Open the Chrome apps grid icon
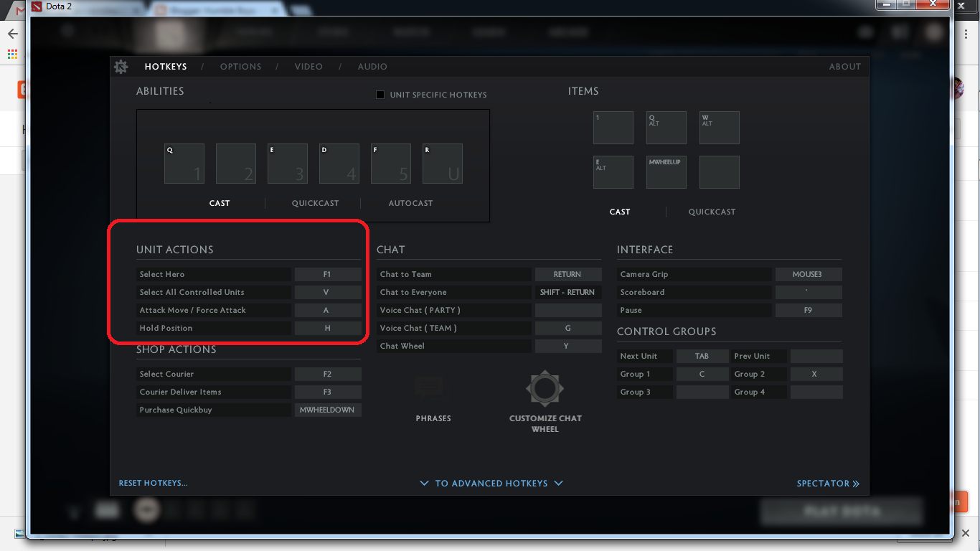 pos(12,54)
